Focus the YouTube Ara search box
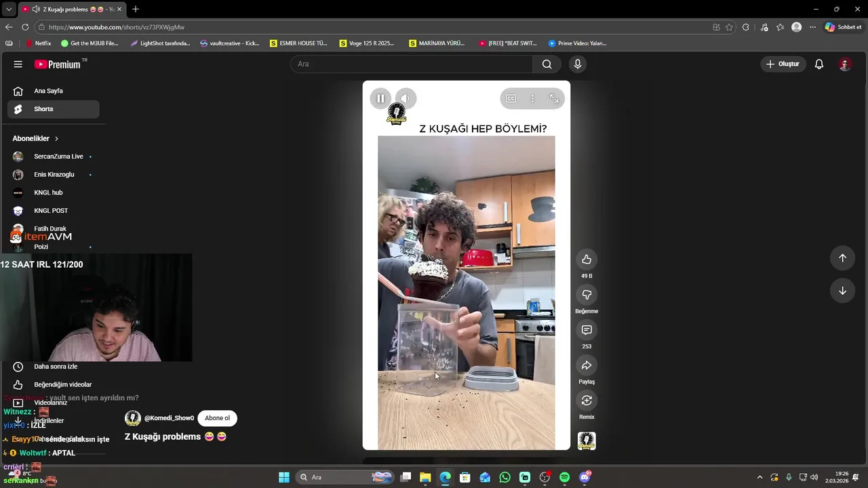The width and height of the screenshot is (868, 488). (412, 64)
